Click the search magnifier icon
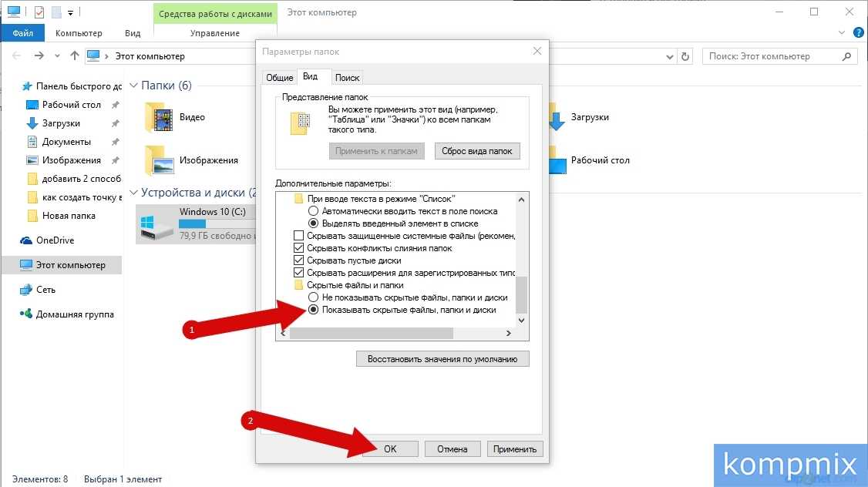Screen dimensions: 868x487 (x=846, y=56)
